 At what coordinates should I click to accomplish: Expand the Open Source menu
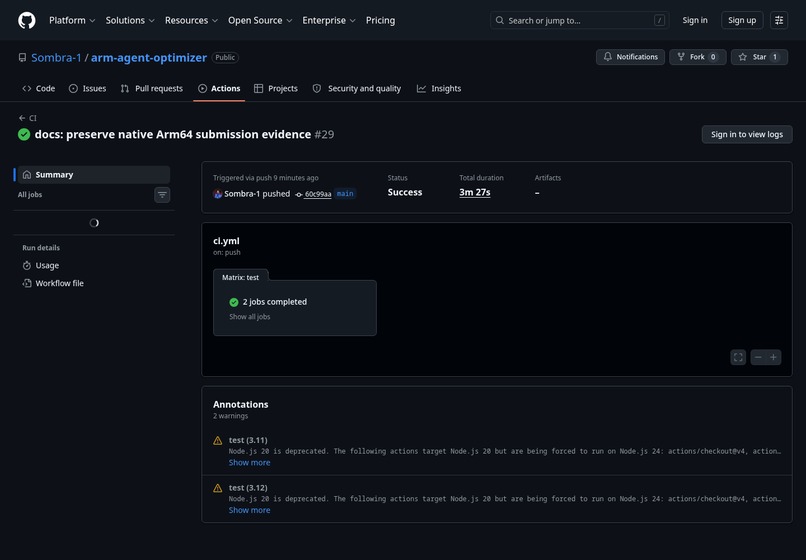point(260,21)
